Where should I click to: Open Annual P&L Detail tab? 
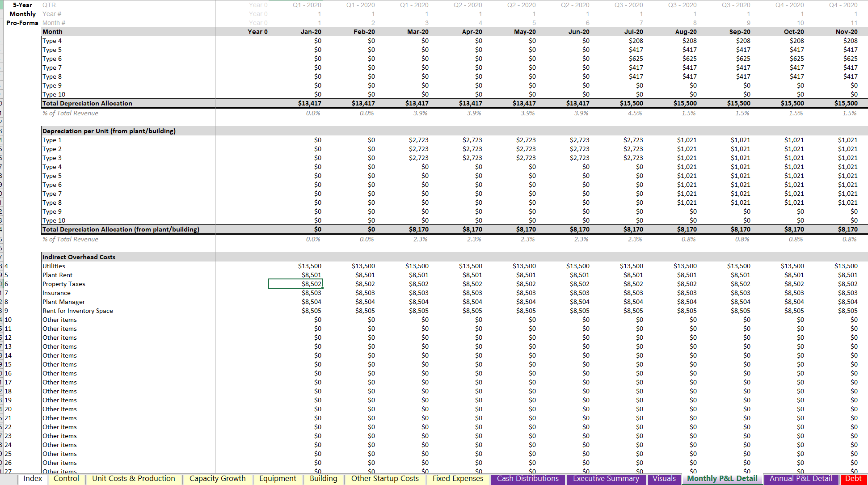801,479
